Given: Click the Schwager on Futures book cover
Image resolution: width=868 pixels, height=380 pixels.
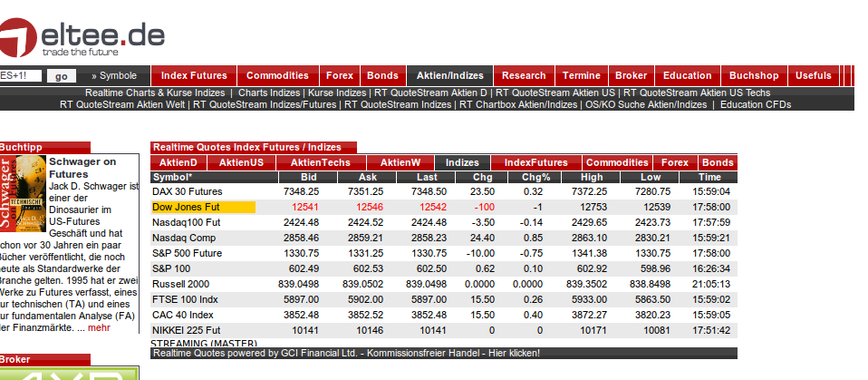Looking at the screenshot, I should pyautogui.click(x=24, y=193).
